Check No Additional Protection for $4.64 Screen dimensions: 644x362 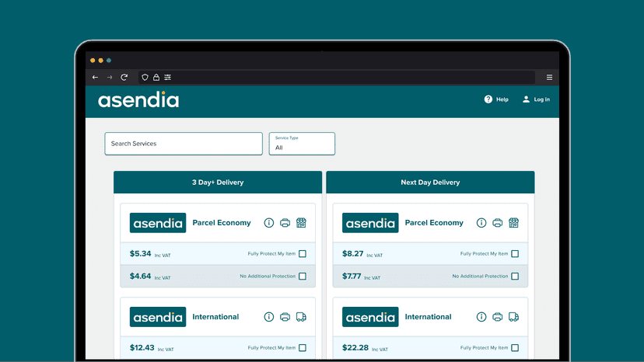pos(303,277)
